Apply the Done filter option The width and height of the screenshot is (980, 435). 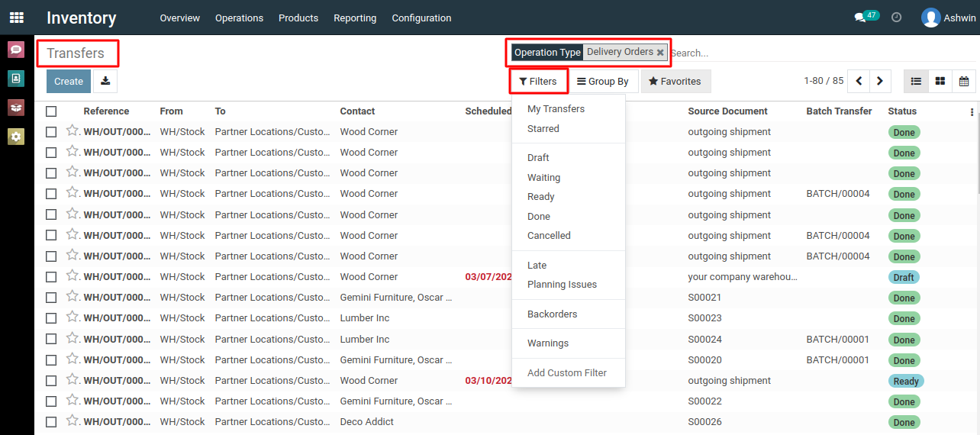coord(539,217)
